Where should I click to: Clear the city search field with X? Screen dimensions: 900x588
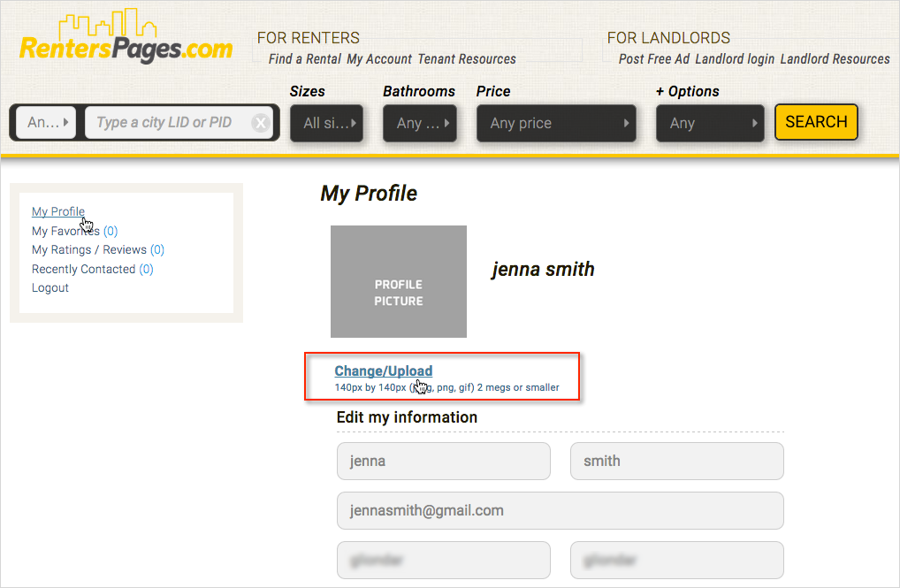click(x=261, y=122)
